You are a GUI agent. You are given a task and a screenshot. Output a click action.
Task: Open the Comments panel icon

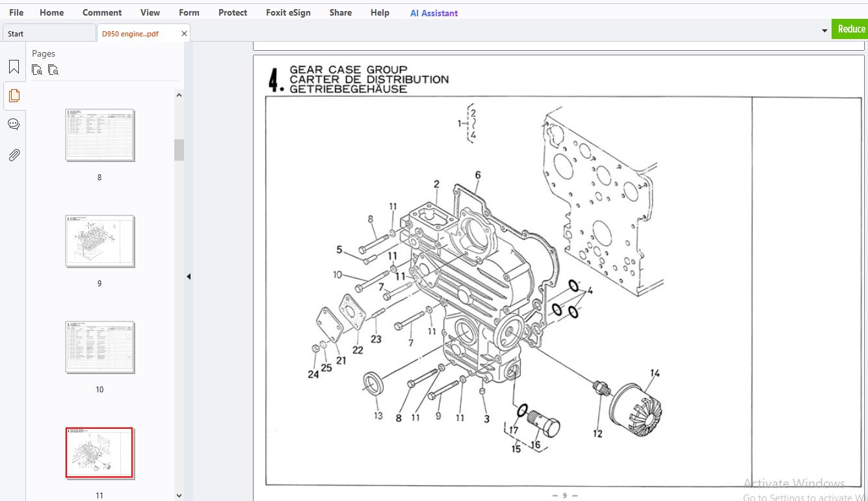(14, 124)
